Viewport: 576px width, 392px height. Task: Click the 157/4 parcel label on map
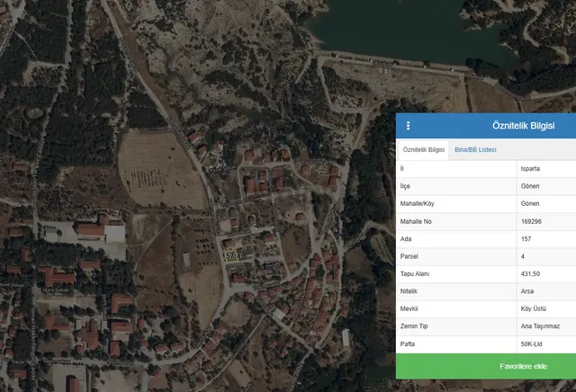pos(232,256)
